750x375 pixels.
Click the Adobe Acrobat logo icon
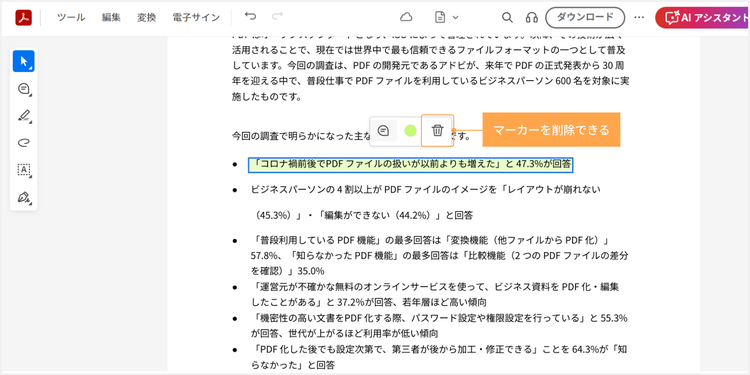(x=23, y=17)
